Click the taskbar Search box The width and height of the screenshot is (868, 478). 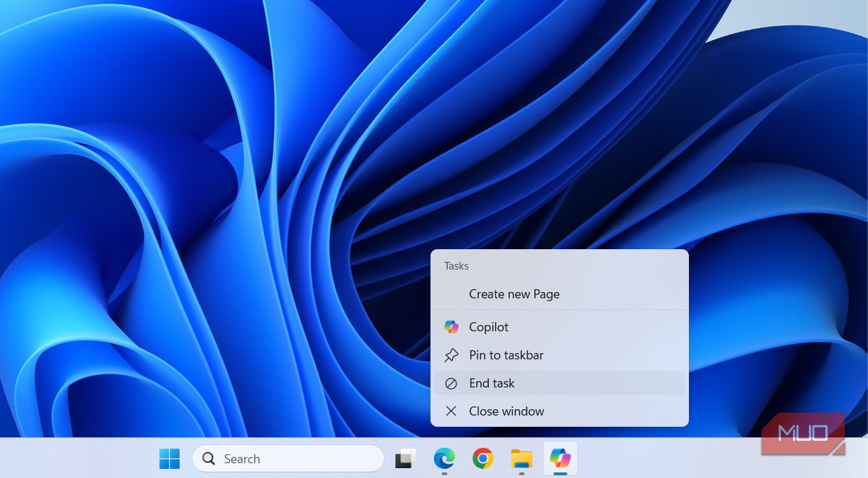(288, 459)
